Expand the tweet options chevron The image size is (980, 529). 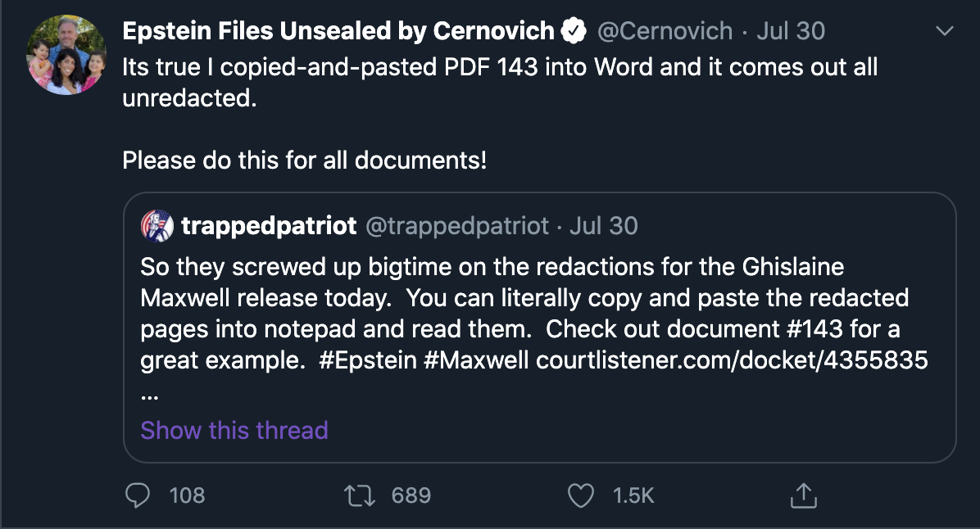pos(945,31)
